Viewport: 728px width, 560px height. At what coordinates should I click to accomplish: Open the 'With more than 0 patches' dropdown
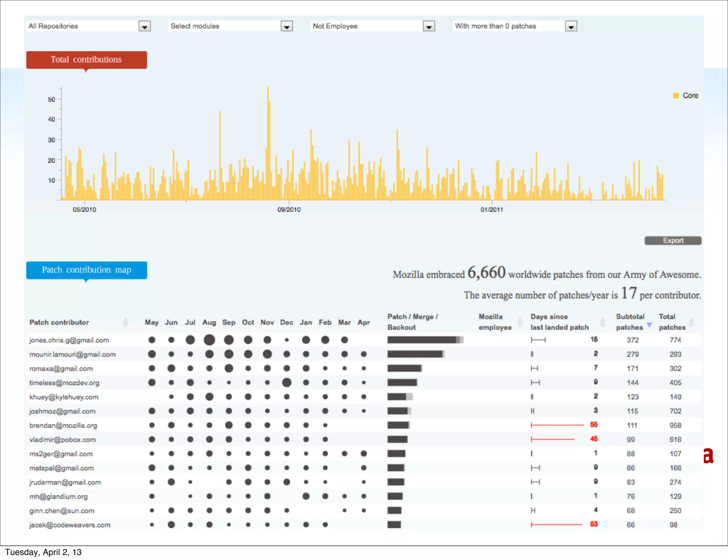(571, 26)
